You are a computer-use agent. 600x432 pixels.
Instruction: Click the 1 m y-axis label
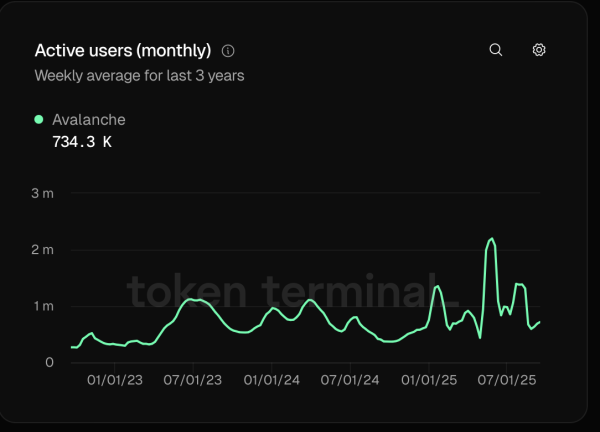tap(43, 306)
